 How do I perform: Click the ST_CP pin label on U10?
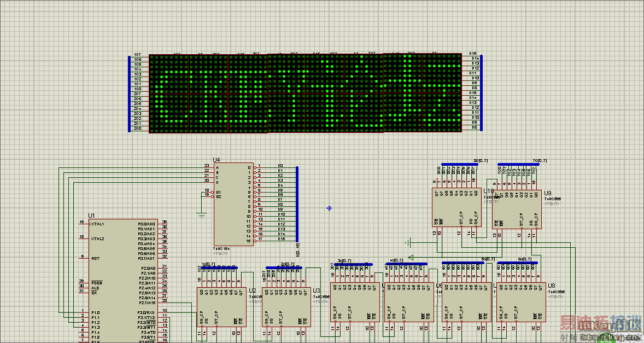pyautogui.click(x=461, y=218)
